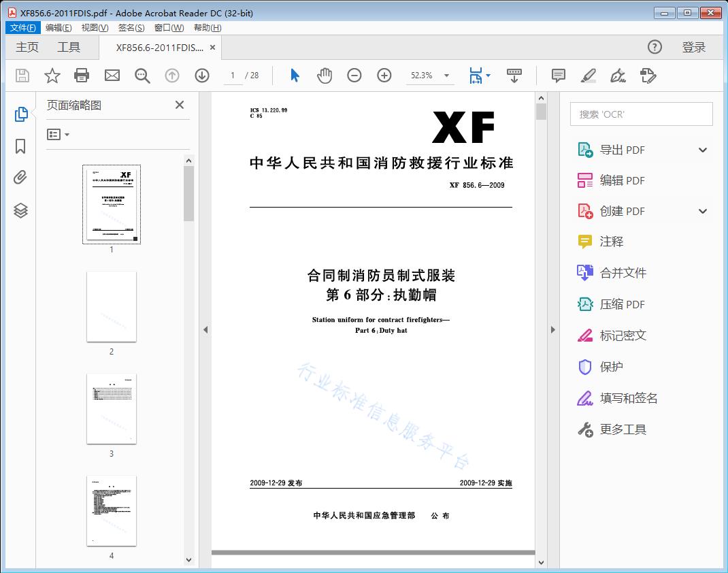Click the print icon
Viewport: 728px width, 573px height.
[x=82, y=76]
